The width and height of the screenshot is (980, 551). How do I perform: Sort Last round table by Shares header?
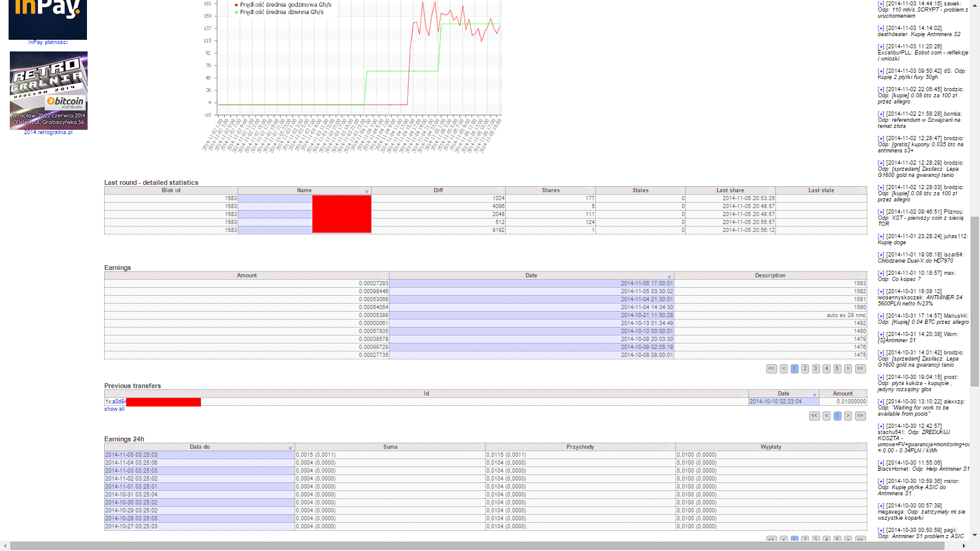[x=550, y=190]
